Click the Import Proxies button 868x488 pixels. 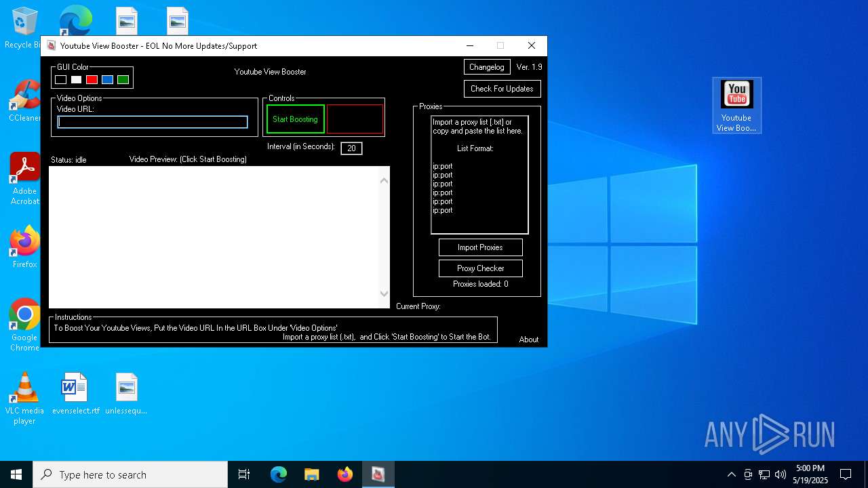480,247
